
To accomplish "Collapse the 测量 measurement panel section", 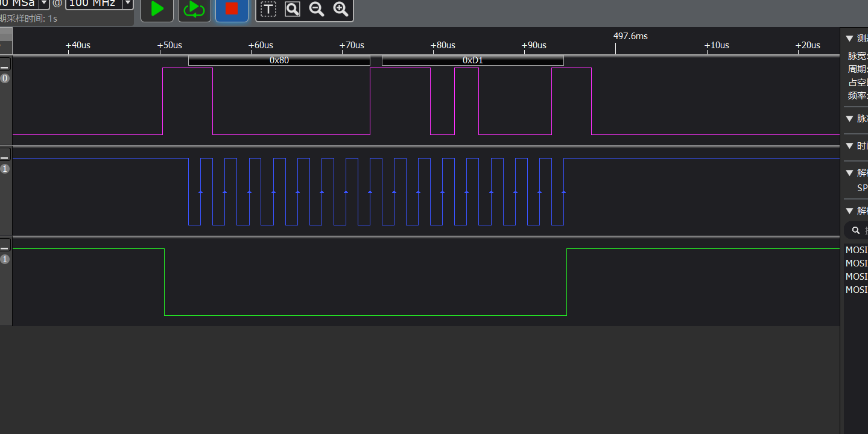I will click(849, 39).
